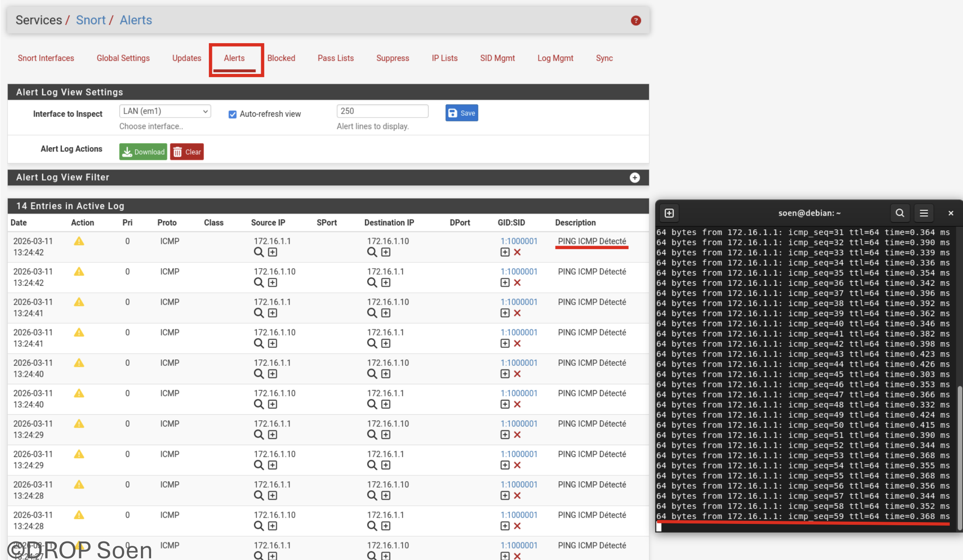
Task: Toggle the Auto-refresh view checkbox
Action: click(233, 114)
